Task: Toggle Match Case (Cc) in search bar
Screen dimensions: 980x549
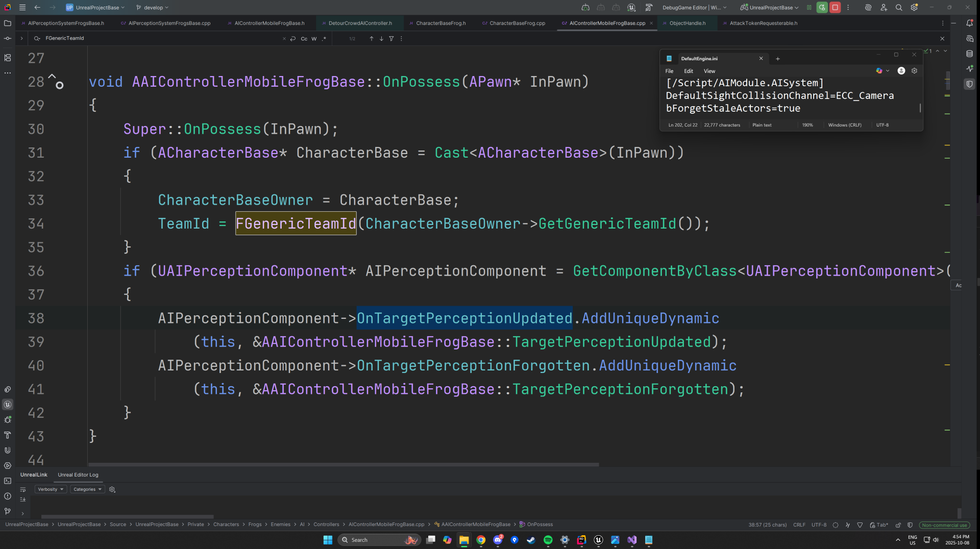Action: click(x=304, y=39)
